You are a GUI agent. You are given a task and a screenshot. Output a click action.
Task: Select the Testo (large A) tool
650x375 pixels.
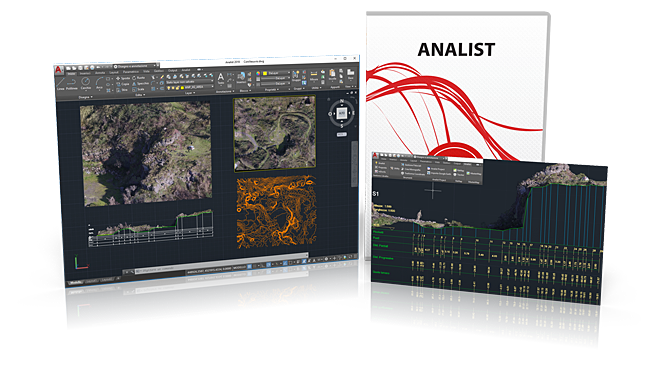click(221, 78)
